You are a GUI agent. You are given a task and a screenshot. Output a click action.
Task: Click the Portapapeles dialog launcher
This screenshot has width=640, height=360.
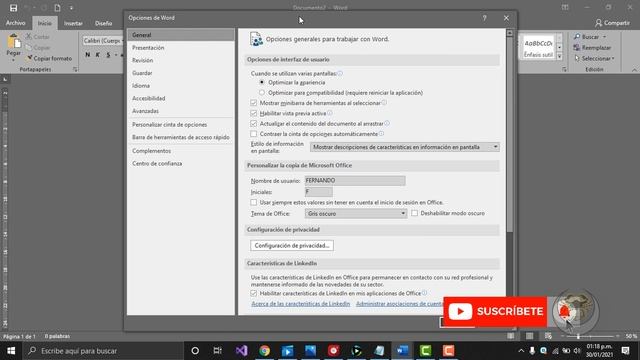(75, 69)
